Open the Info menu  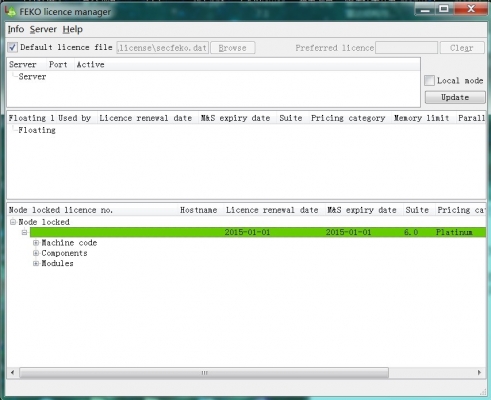[x=16, y=29]
